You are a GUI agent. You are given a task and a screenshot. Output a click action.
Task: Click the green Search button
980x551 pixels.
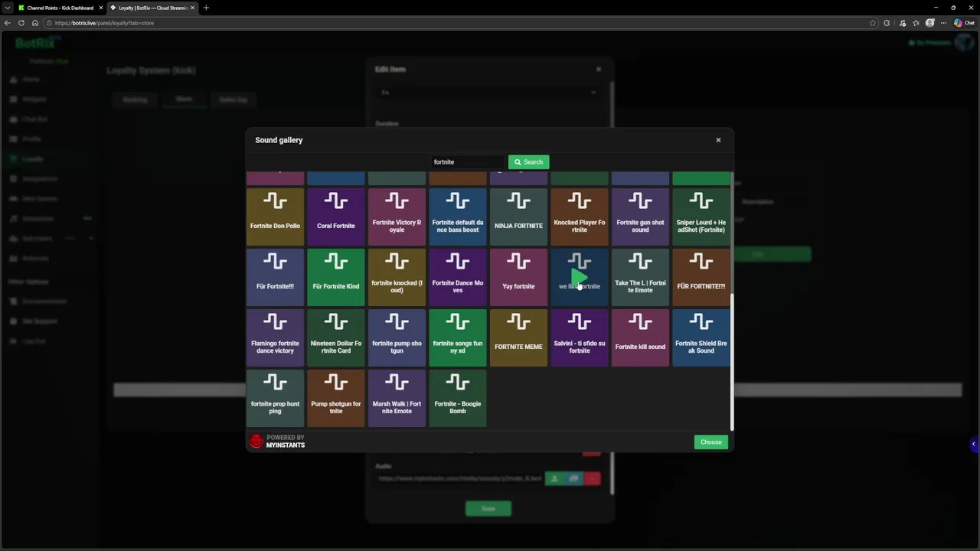tap(528, 162)
